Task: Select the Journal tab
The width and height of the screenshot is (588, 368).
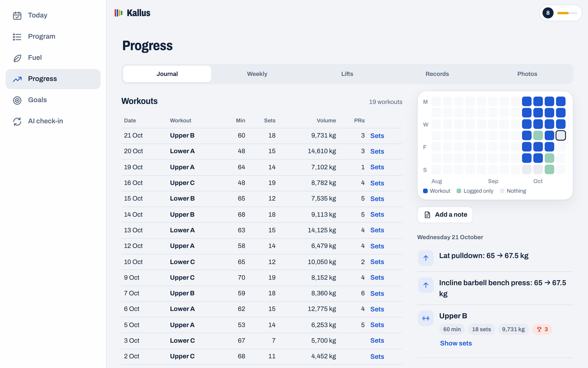Action: click(167, 74)
